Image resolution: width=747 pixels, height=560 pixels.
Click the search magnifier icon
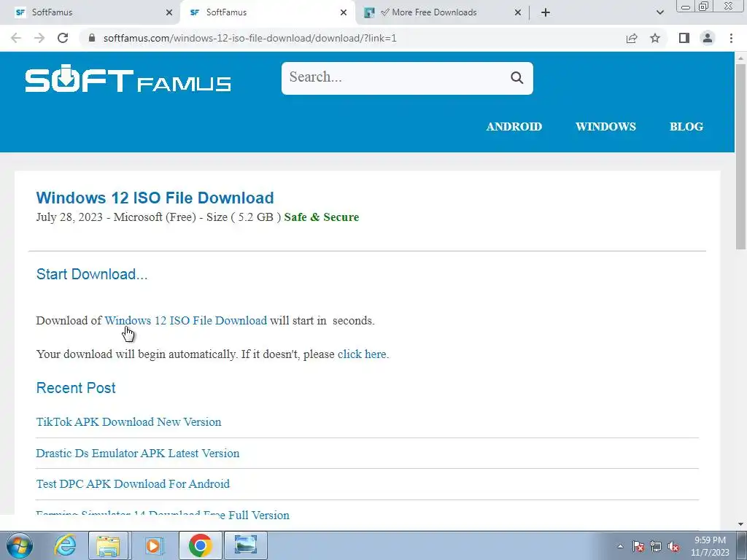point(517,77)
